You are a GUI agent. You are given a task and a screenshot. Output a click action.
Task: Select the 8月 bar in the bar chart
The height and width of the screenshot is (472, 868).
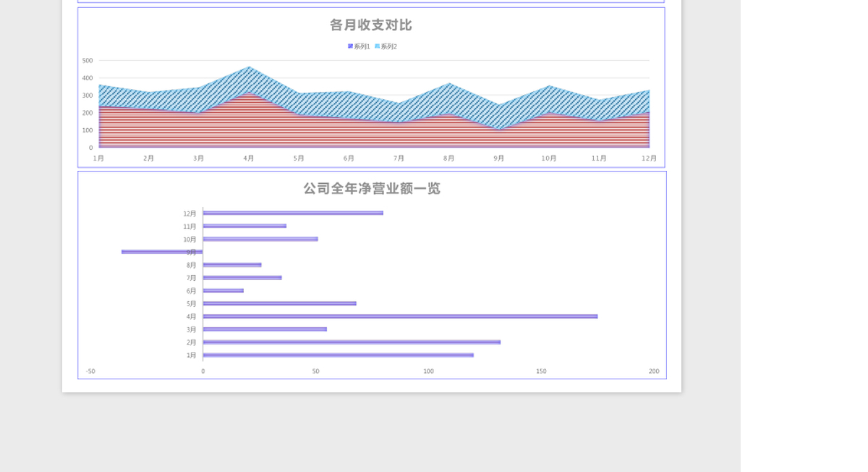pyautogui.click(x=232, y=265)
